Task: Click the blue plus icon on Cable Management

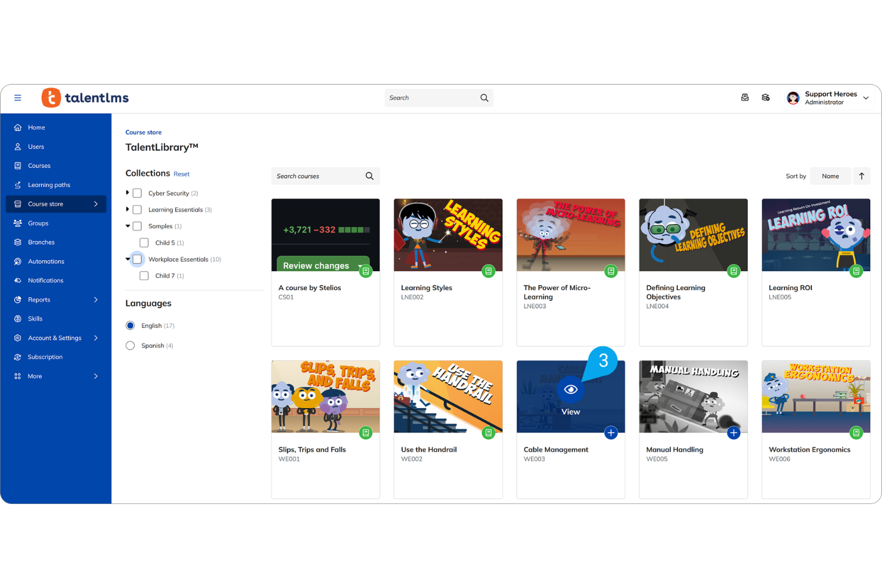Action: click(x=611, y=433)
